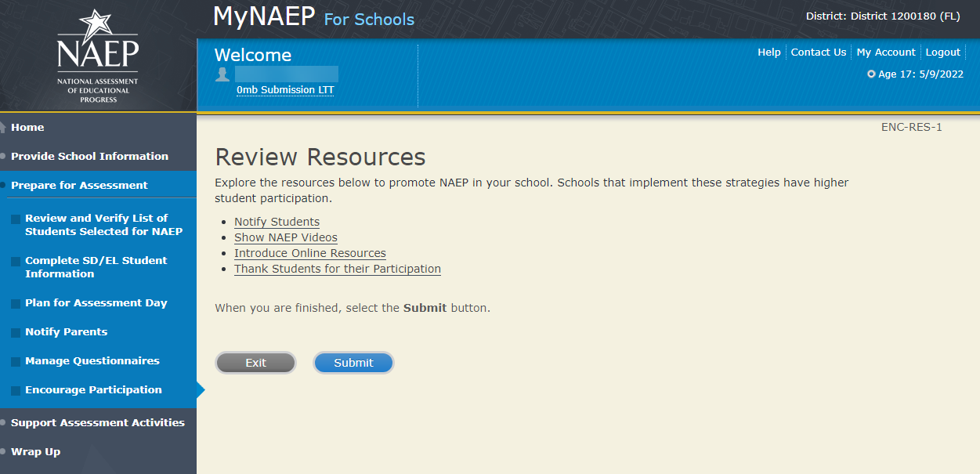
Task: Open Review and Verify List of Students
Action: (x=103, y=225)
